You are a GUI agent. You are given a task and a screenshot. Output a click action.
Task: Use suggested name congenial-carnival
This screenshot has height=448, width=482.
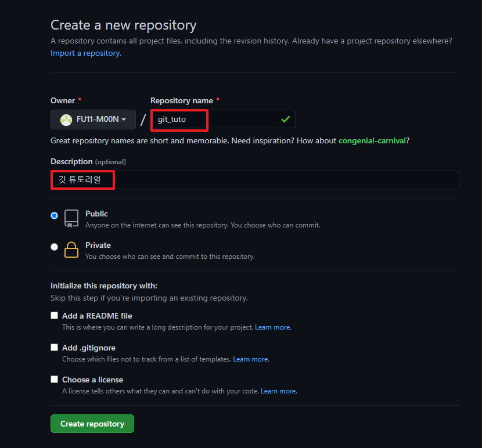[372, 141]
